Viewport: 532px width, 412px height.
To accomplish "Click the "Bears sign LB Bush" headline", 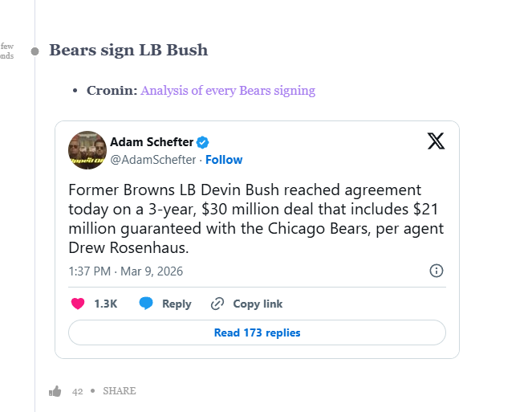I will click(x=128, y=51).
